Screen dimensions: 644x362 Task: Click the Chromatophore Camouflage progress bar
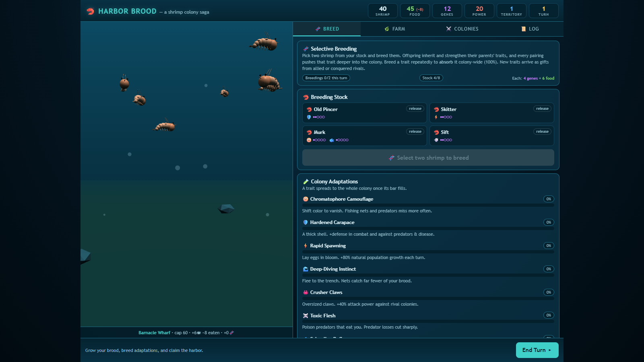coord(428,205)
